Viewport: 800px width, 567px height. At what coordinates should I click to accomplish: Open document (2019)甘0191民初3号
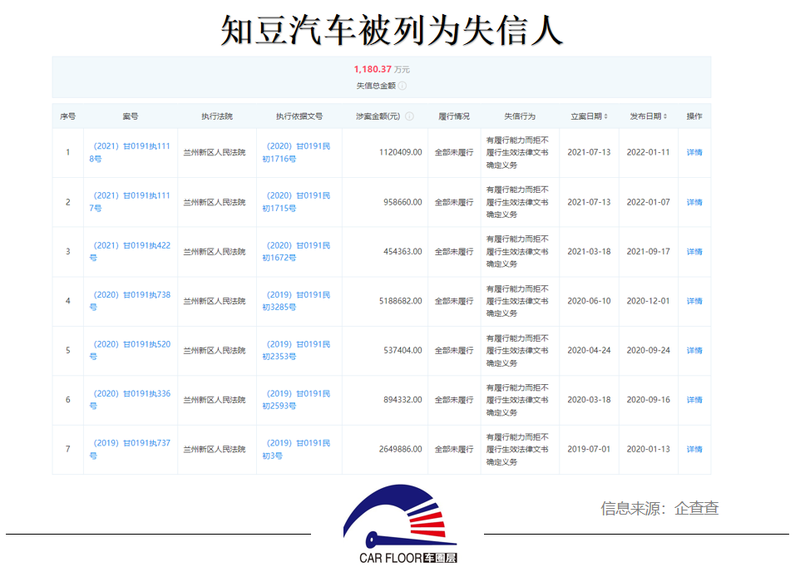[x=296, y=449]
